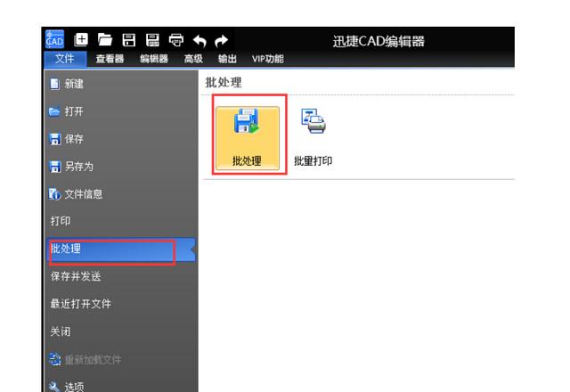Click the CAD application logo icon
The image size is (570, 392).
pos(54,39)
